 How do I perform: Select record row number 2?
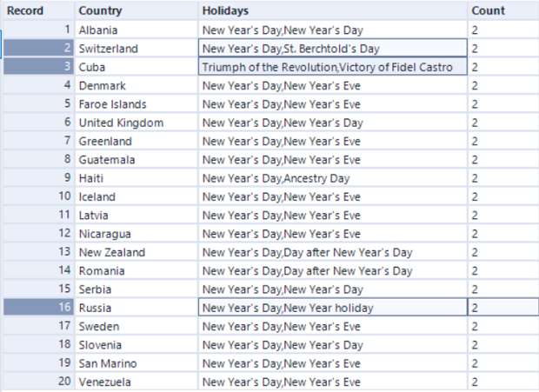[x=37, y=49]
